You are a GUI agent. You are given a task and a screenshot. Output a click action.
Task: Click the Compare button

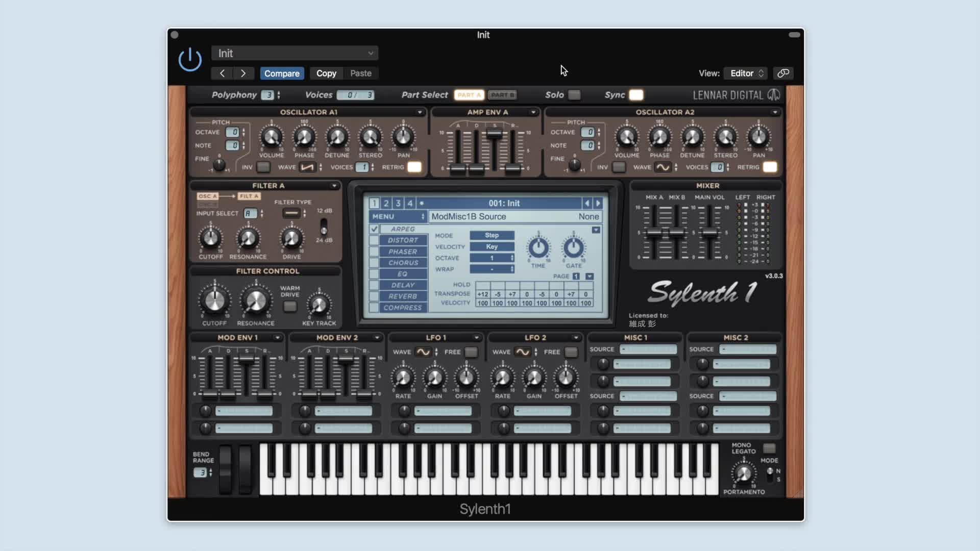point(282,73)
